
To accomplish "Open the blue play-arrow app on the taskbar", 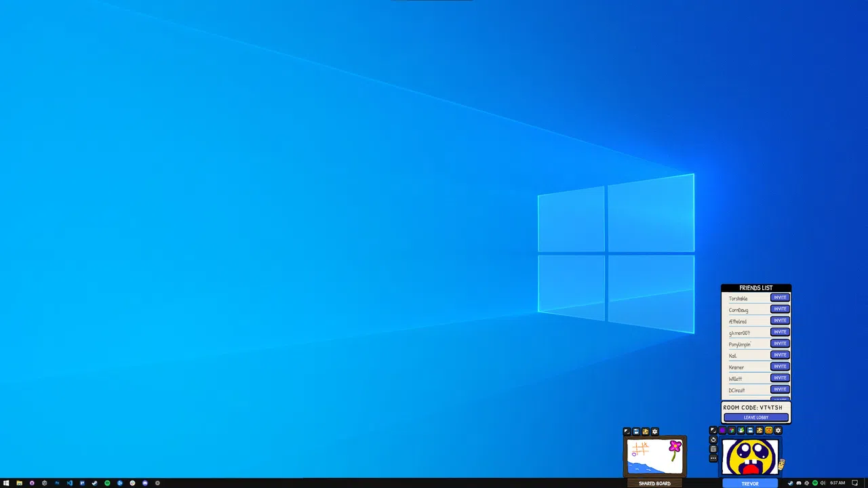I will click(119, 483).
